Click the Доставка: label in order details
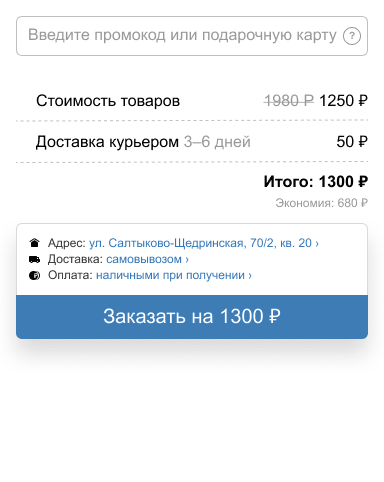The image size is (384, 482). [x=75, y=259]
